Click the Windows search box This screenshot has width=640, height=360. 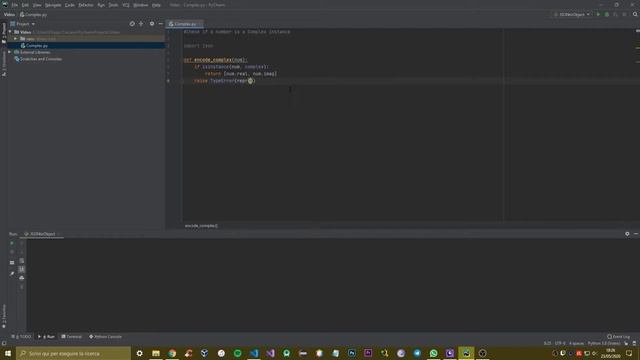(73, 353)
